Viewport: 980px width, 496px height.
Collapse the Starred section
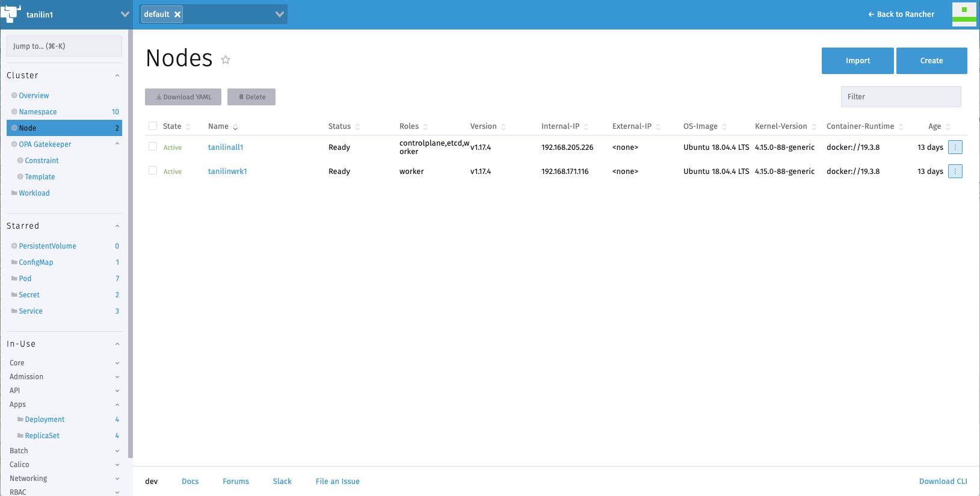coord(117,226)
